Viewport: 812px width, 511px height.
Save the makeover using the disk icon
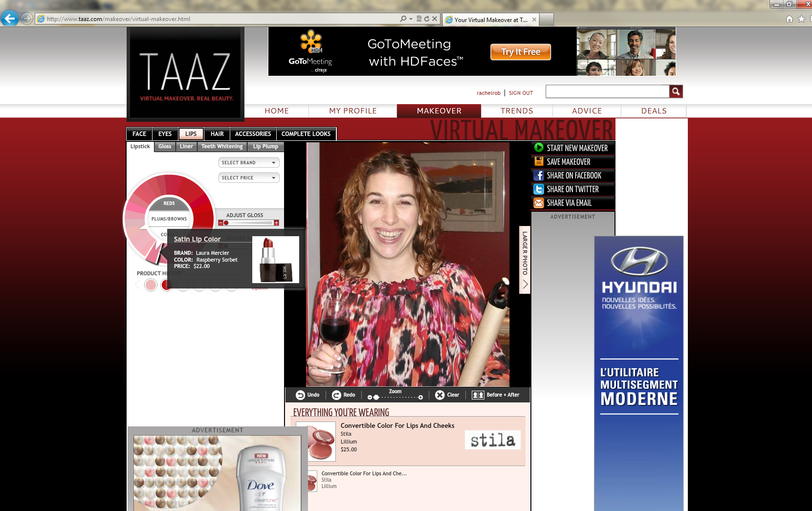[539, 161]
